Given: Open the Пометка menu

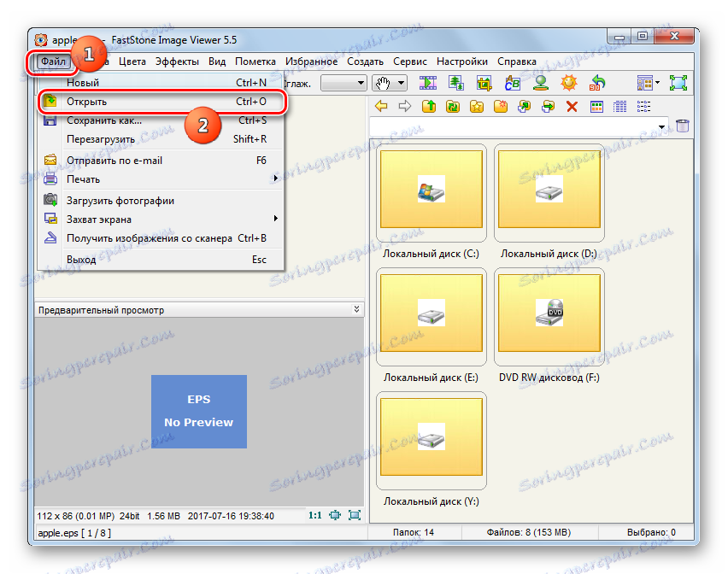Looking at the screenshot, I should point(255,61).
